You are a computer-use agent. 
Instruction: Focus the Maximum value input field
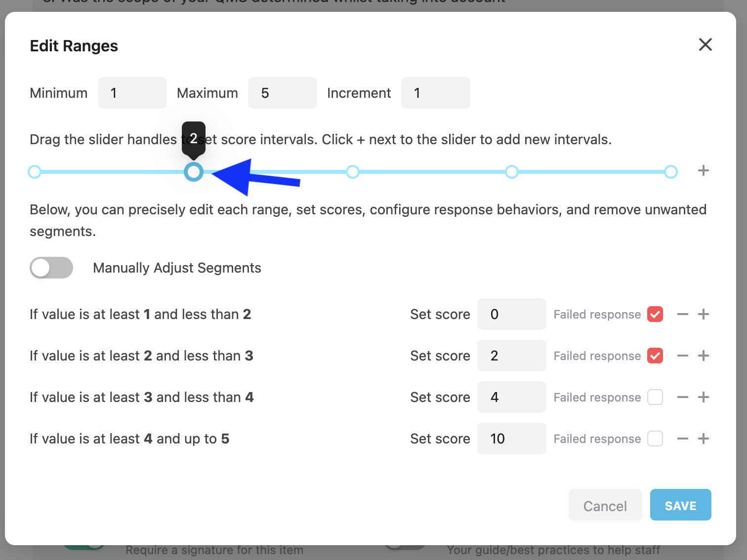[x=282, y=93]
